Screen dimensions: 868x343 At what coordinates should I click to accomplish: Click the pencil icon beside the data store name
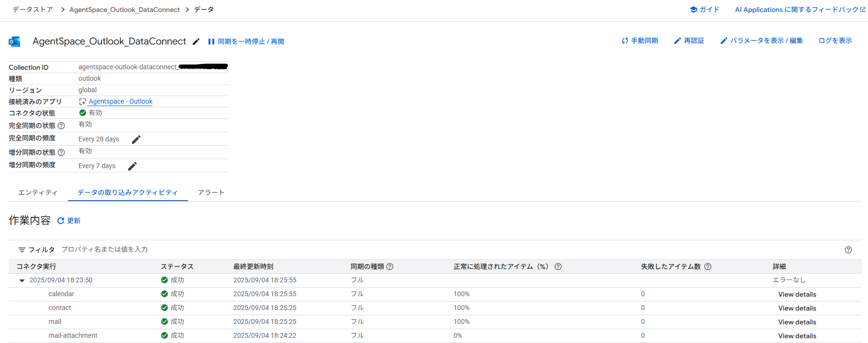click(196, 42)
